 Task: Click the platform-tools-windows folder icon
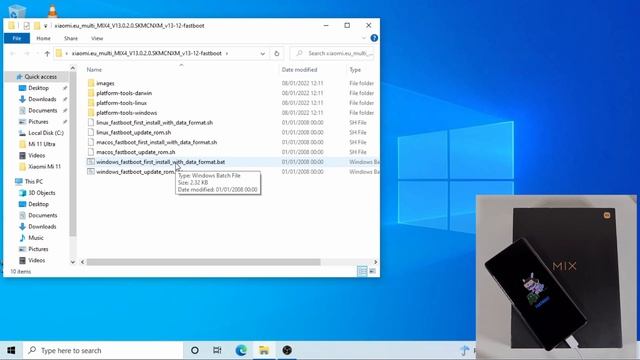(91, 113)
